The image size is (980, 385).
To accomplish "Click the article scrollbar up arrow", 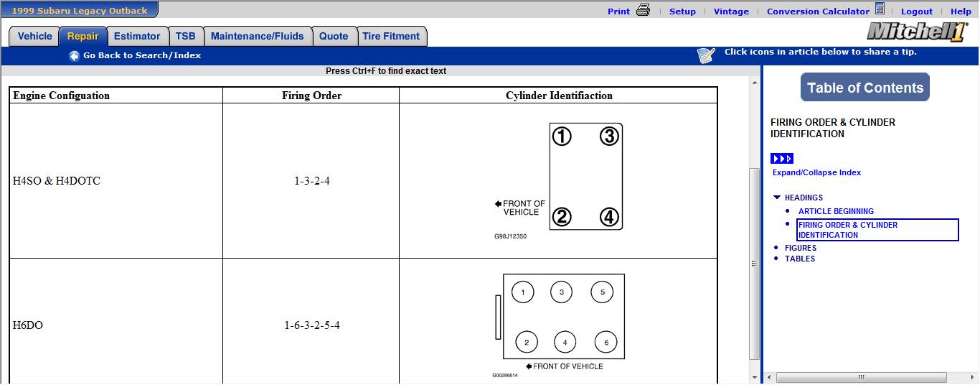I will point(754,83).
